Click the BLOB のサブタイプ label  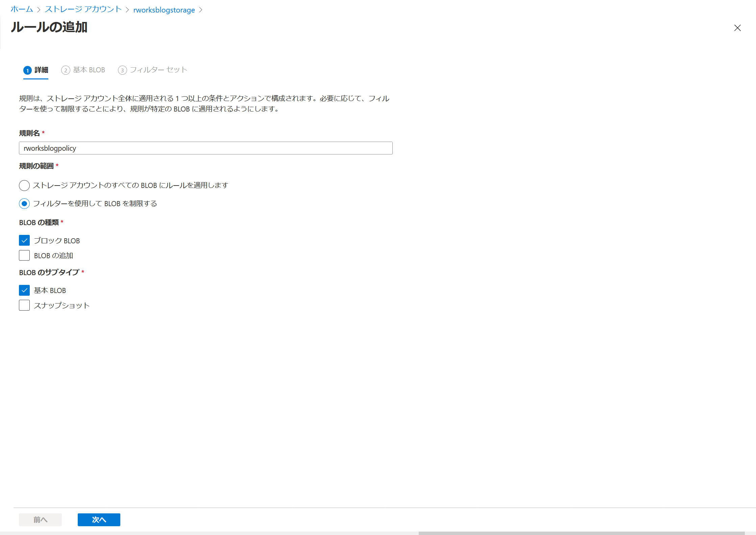(x=49, y=272)
